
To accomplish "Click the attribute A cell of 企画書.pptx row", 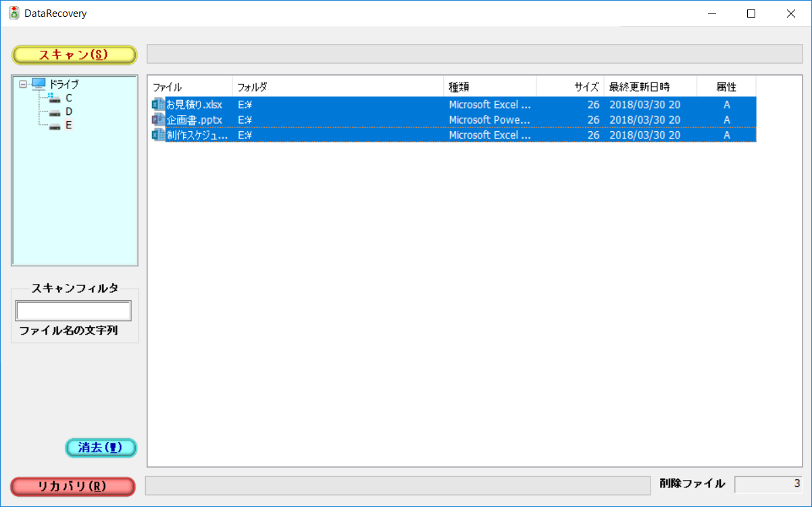I will point(727,120).
